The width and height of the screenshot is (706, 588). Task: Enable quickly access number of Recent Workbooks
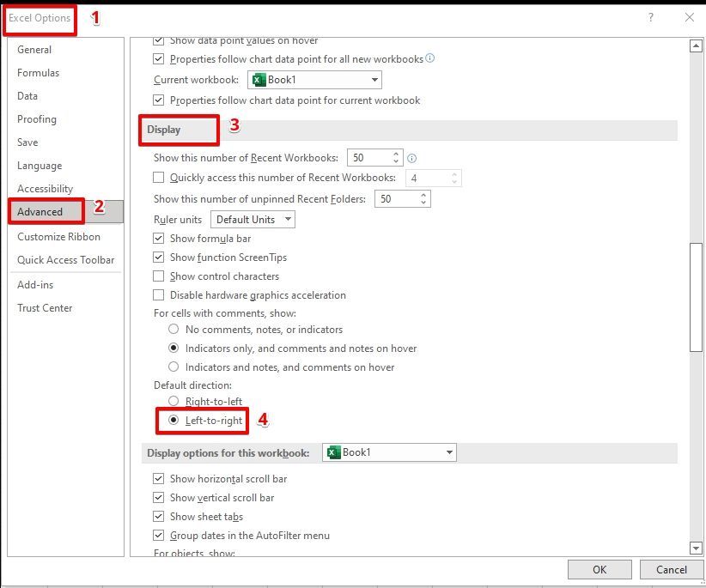[159, 178]
